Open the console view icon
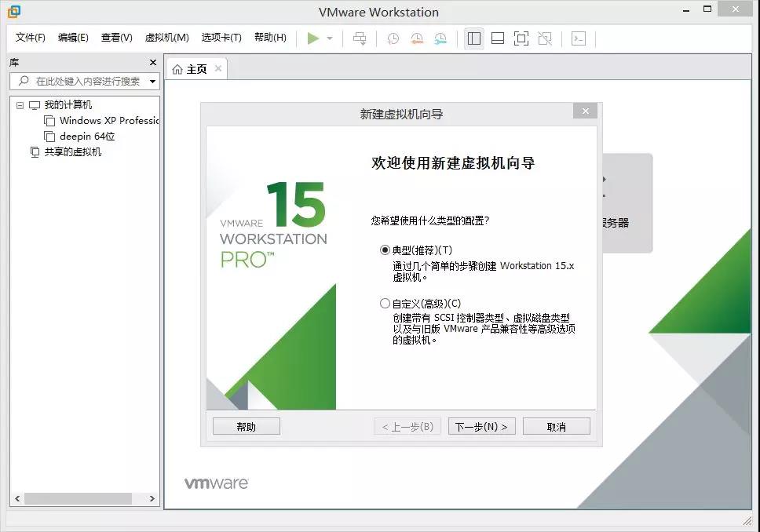Image resolution: width=760 pixels, height=532 pixels. pyautogui.click(x=579, y=38)
